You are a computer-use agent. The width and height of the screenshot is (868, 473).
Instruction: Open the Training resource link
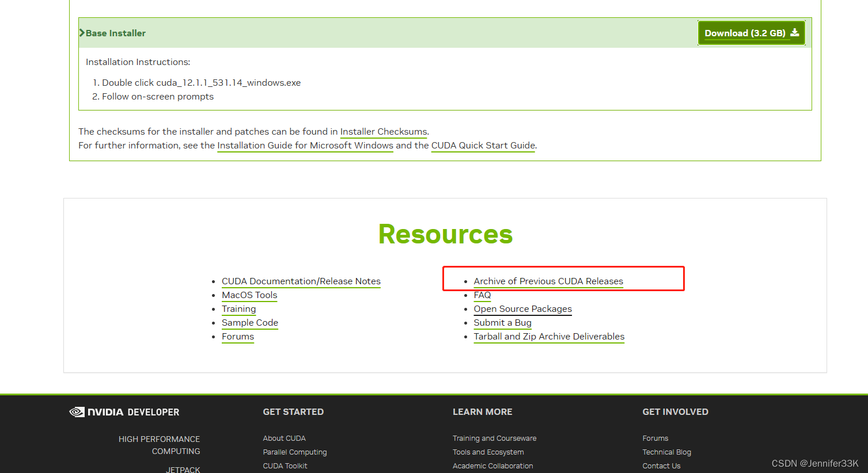click(239, 309)
